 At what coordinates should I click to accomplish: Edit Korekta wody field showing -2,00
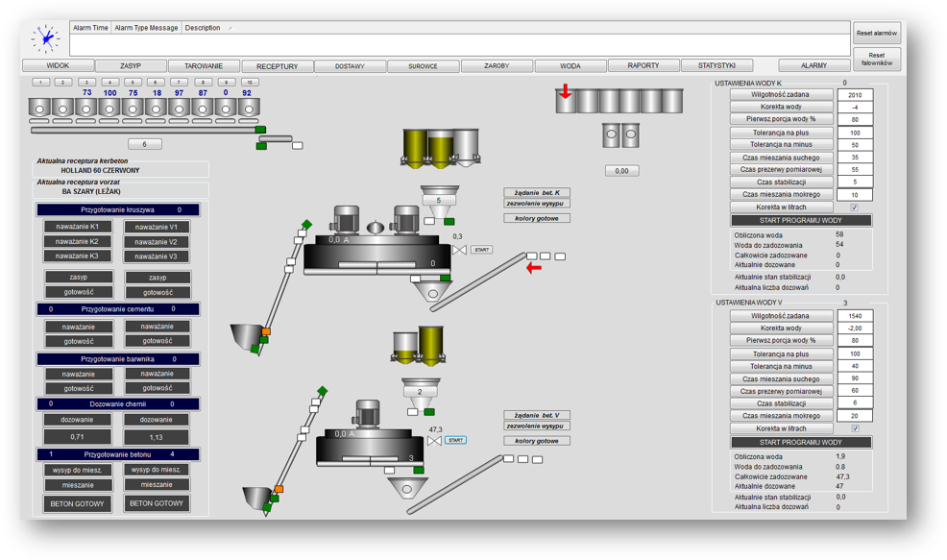tap(855, 328)
